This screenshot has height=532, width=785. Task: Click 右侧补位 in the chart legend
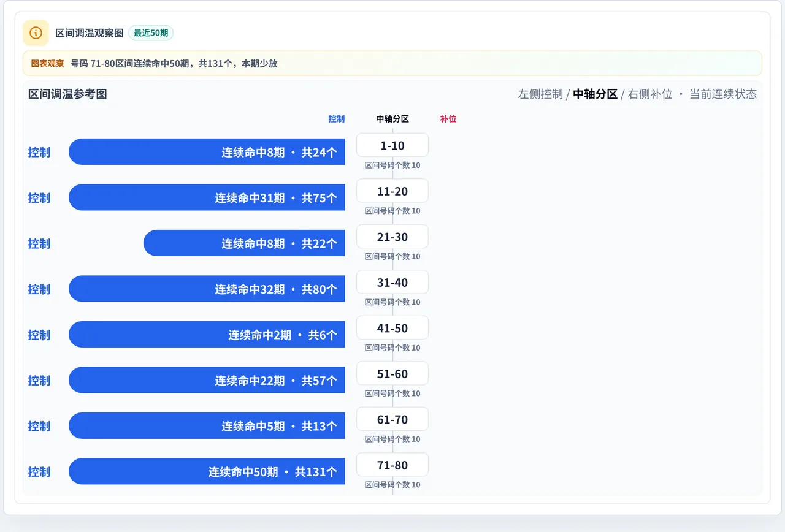click(650, 94)
